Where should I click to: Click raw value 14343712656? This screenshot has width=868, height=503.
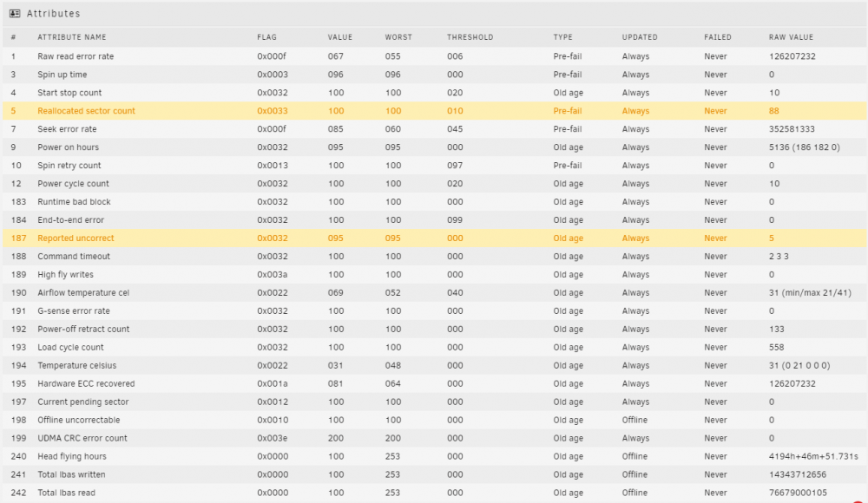pos(798,474)
